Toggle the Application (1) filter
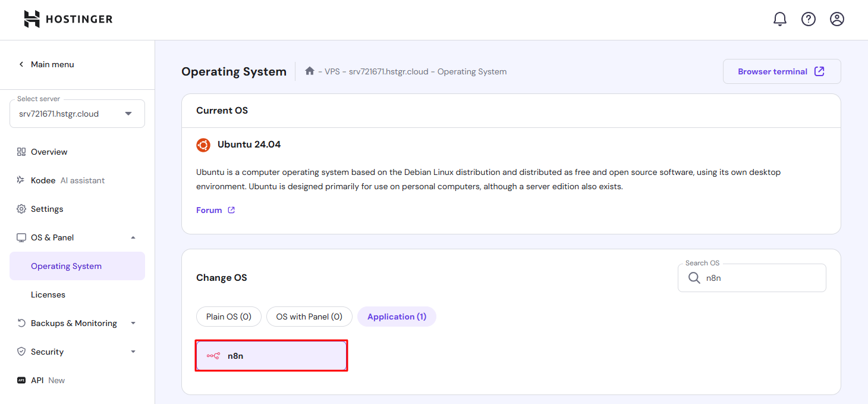868x404 pixels. (397, 316)
